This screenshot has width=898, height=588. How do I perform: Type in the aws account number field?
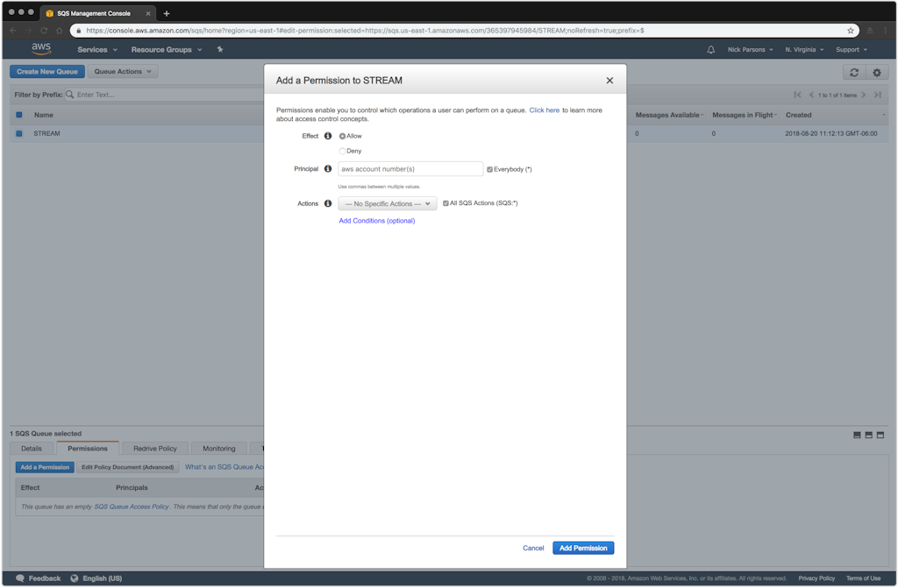click(x=410, y=169)
